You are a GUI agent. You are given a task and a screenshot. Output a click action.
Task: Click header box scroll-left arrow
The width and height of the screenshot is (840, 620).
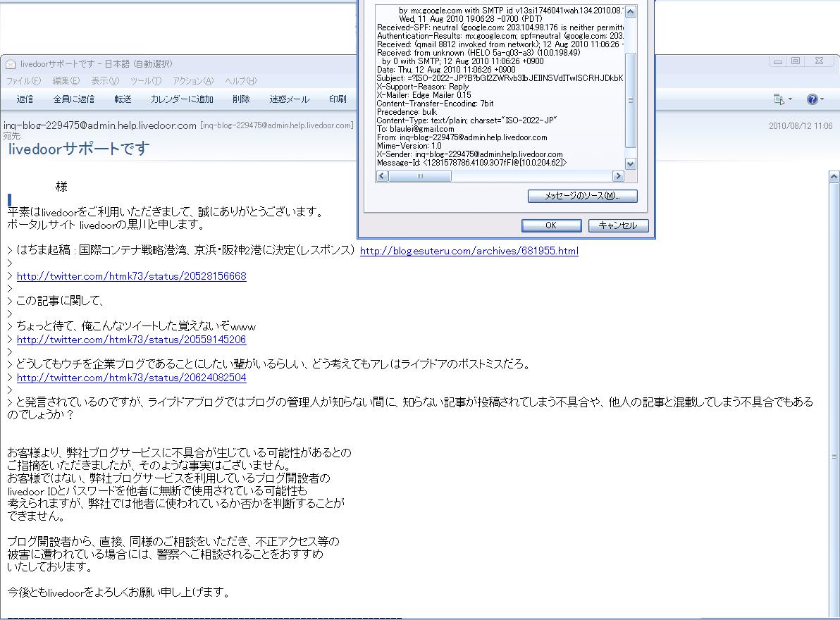pos(382,176)
